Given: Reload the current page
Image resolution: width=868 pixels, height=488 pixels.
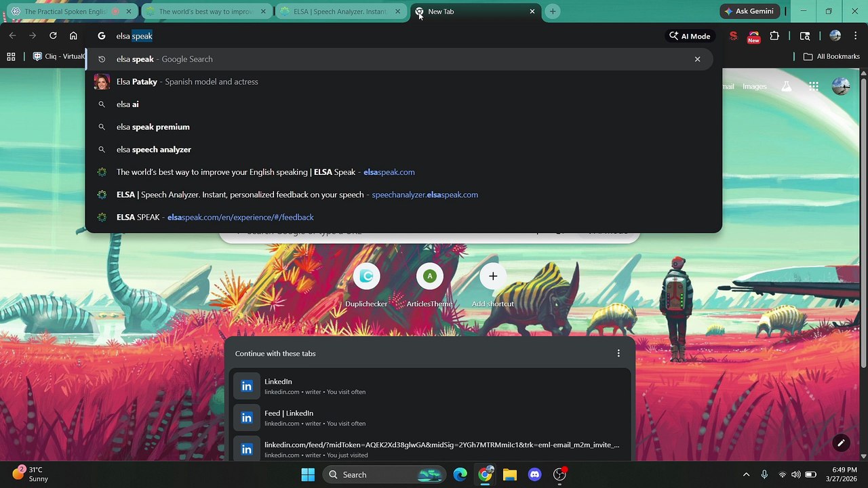Looking at the screenshot, I should 53,36.
